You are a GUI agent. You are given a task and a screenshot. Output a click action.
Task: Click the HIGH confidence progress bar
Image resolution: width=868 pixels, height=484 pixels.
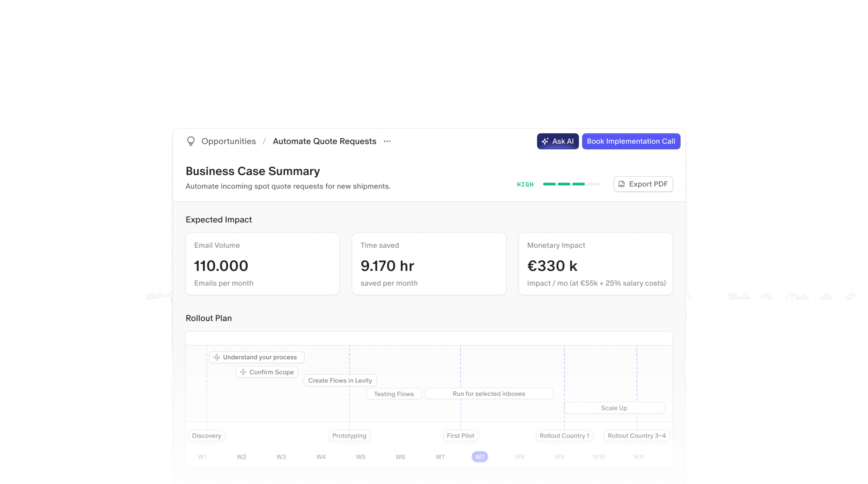coord(571,184)
